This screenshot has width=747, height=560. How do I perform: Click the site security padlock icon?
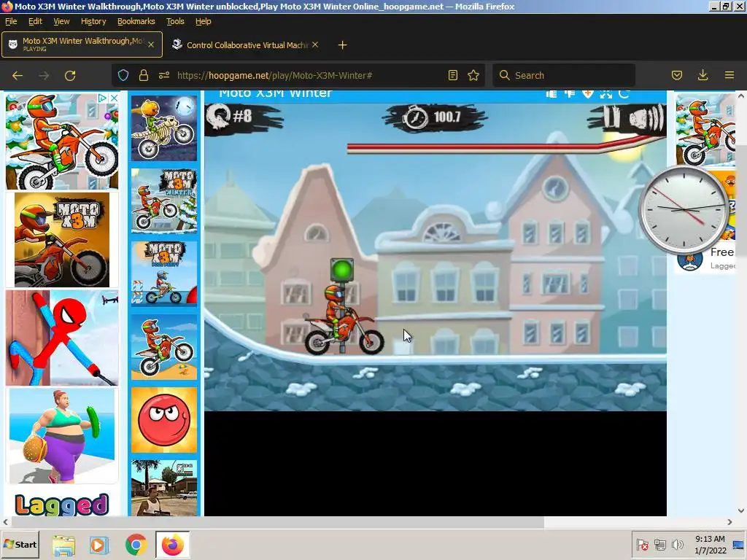pyautogui.click(x=144, y=75)
